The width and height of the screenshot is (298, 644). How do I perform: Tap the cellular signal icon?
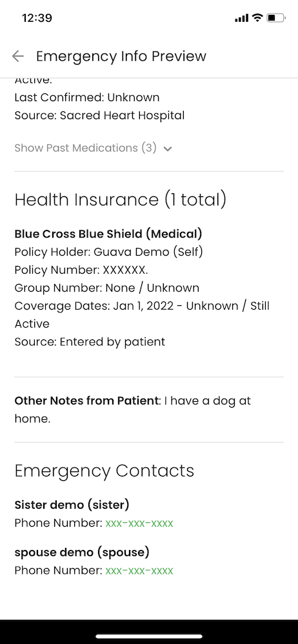click(x=242, y=17)
